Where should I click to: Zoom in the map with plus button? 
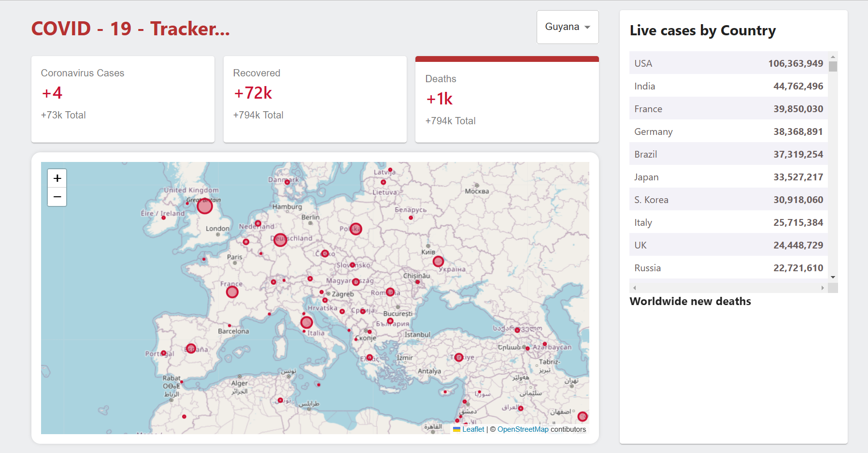(x=57, y=178)
